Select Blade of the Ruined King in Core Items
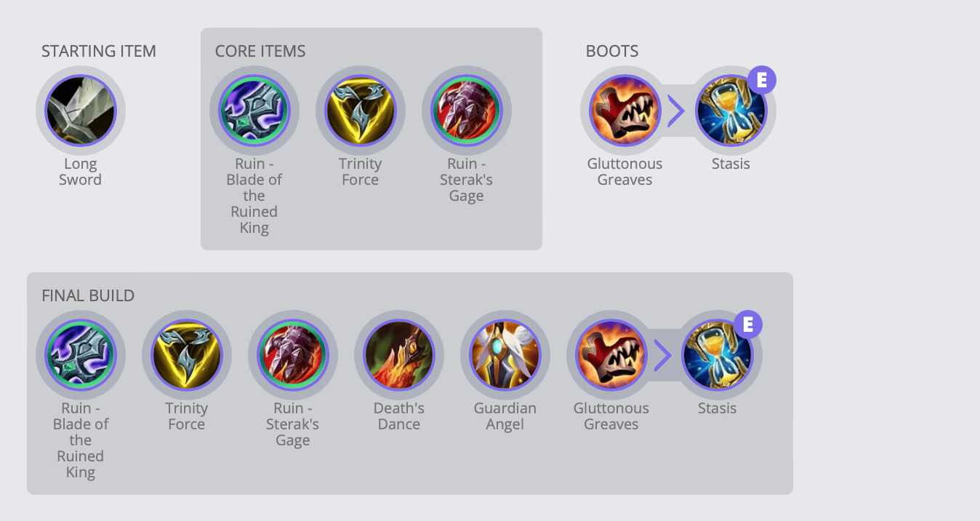 (x=254, y=111)
